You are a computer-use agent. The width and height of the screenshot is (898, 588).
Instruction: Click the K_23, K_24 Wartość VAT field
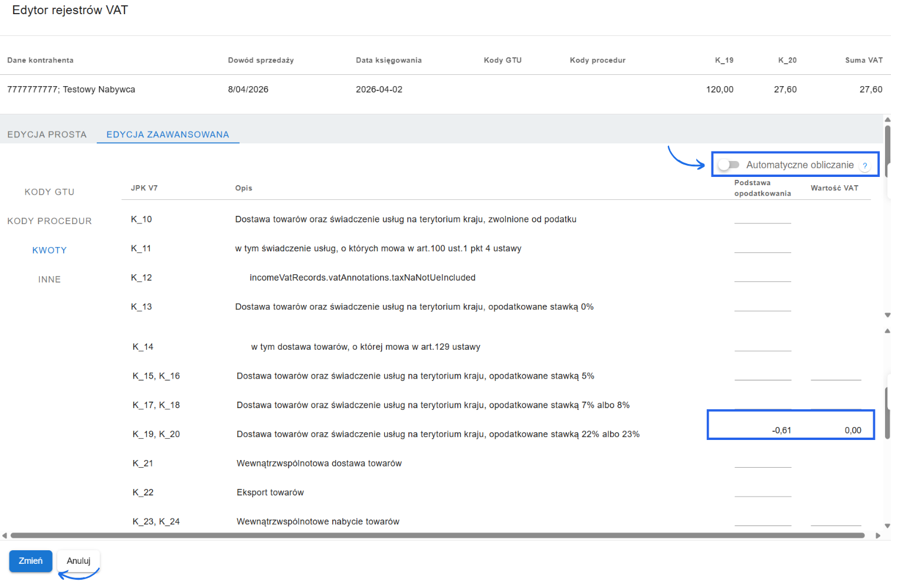tap(836, 523)
